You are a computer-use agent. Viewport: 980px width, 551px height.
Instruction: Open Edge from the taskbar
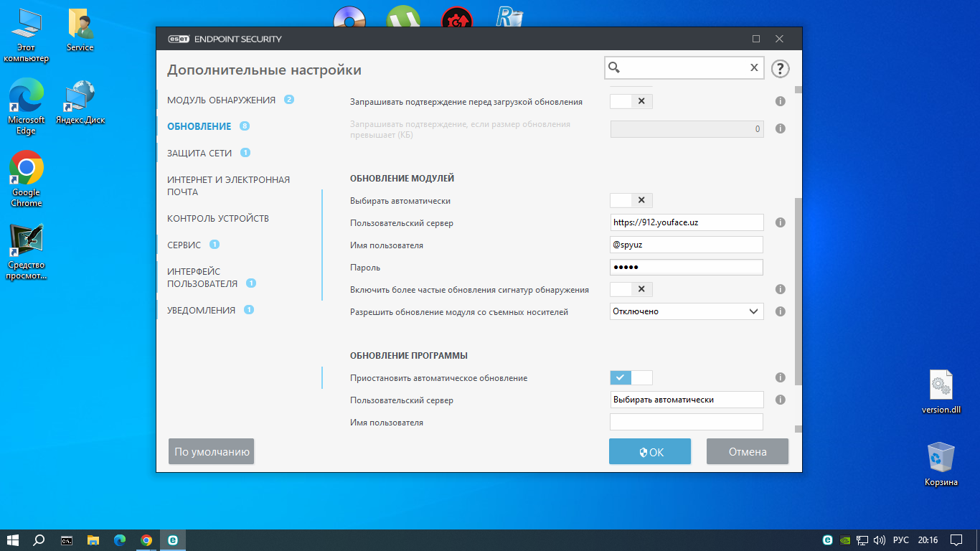[x=119, y=540]
